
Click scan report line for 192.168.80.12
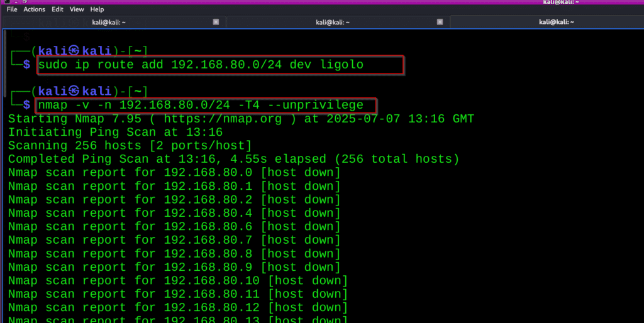click(x=178, y=308)
